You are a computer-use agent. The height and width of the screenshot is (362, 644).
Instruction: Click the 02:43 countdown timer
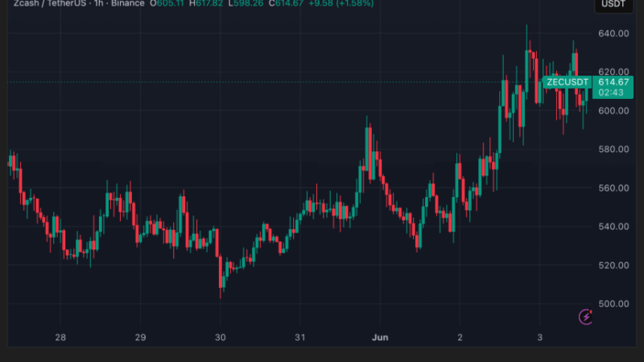coord(611,93)
